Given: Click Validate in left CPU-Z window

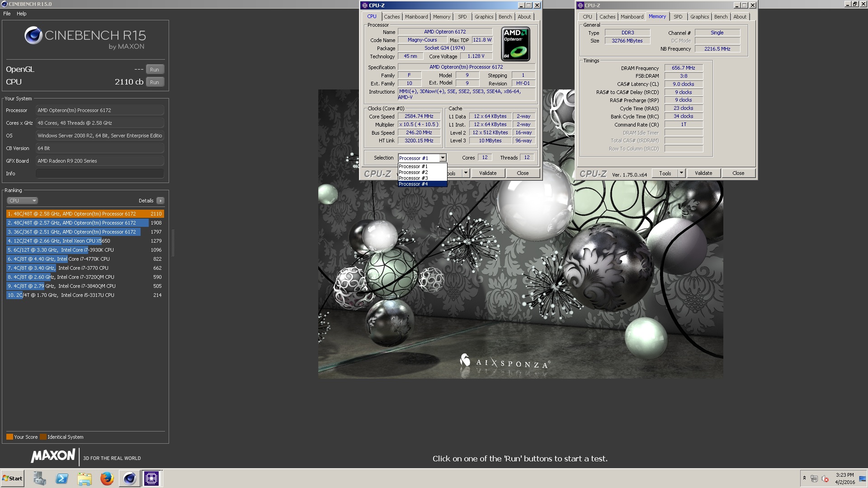Looking at the screenshot, I should [x=488, y=173].
